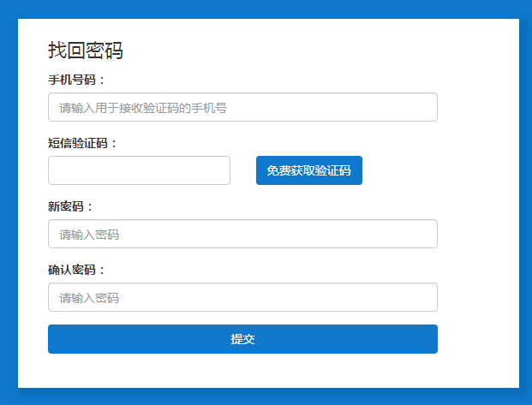Click the 短信验证码 field label
This screenshot has width=532, height=405.
coord(82,143)
